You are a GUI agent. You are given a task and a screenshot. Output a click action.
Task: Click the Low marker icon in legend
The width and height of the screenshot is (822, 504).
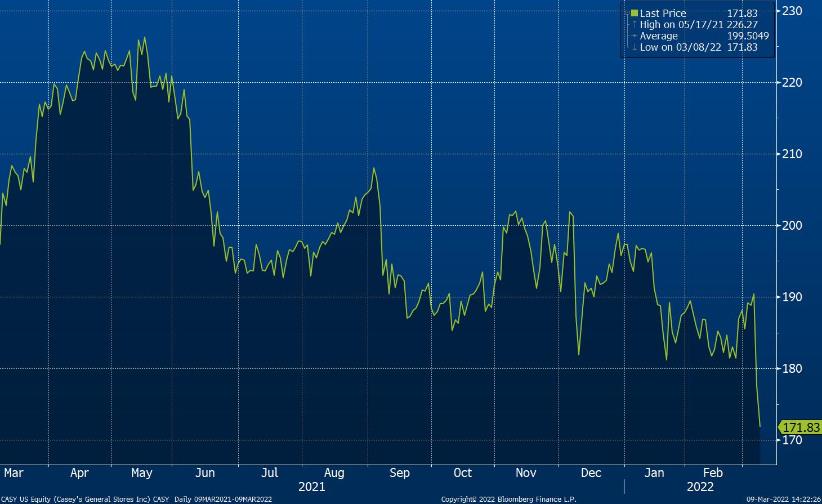(635, 47)
